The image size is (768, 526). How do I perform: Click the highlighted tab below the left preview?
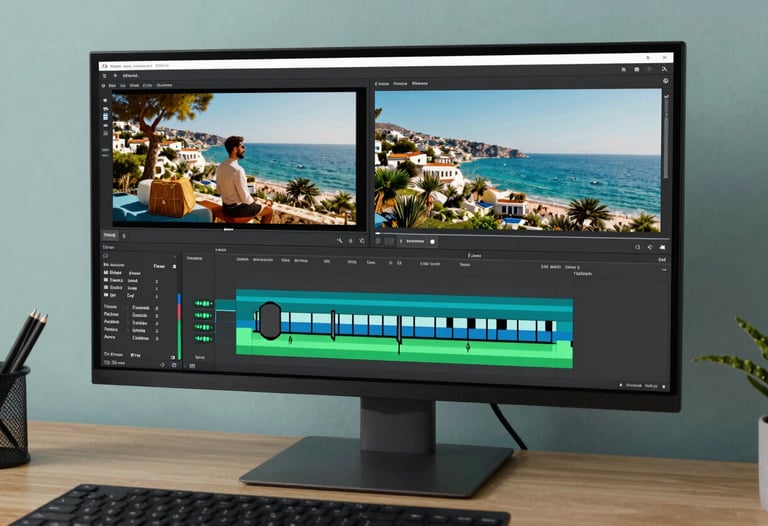110,236
